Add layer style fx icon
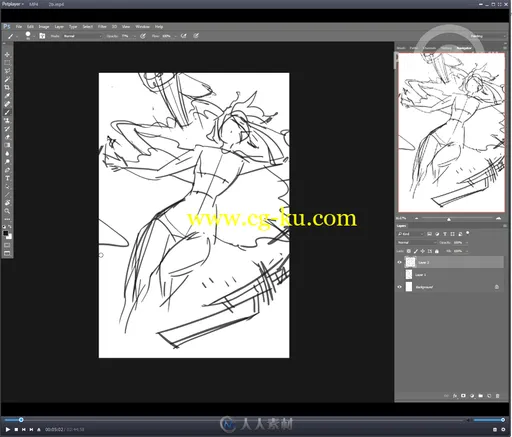The image size is (512, 437). pos(455,396)
